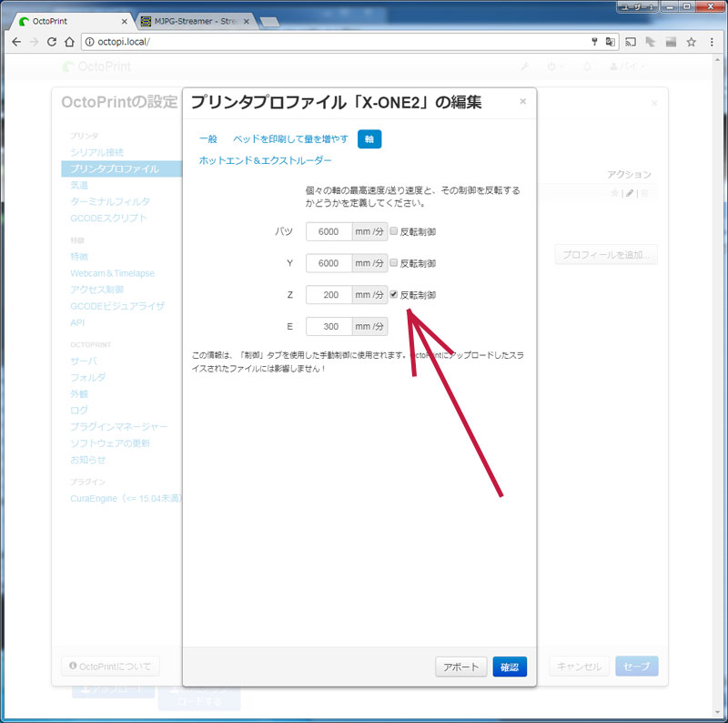Open シリアル接続 in settings sidebar
Screen dimensions: 728x723
point(96,152)
